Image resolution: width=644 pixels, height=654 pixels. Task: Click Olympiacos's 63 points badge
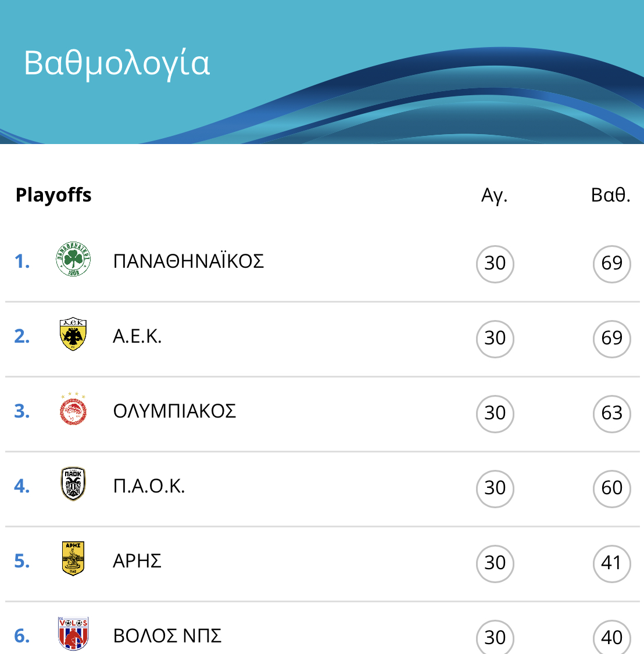612,414
